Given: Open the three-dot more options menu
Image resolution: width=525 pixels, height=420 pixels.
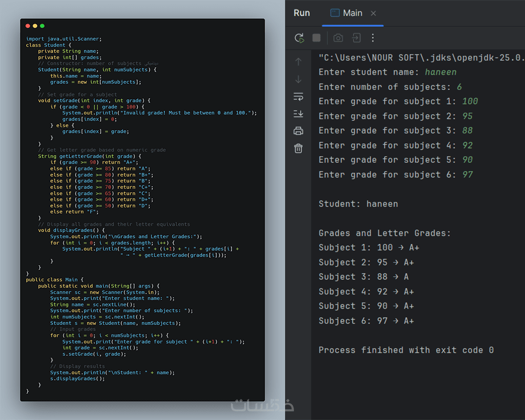Looking at the screenshot, I should click(373, 38).
